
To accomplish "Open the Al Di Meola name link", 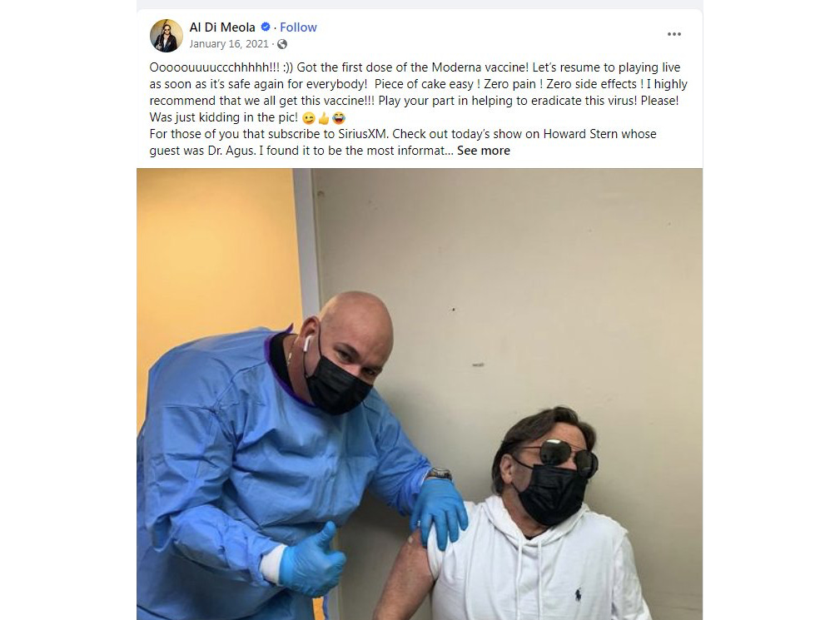I will 222,27.
